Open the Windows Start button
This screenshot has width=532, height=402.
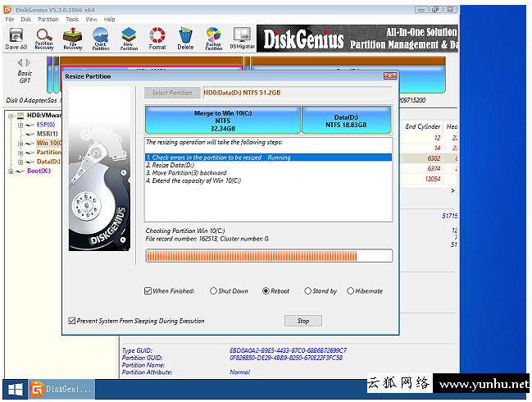click(x=16, y=389)
